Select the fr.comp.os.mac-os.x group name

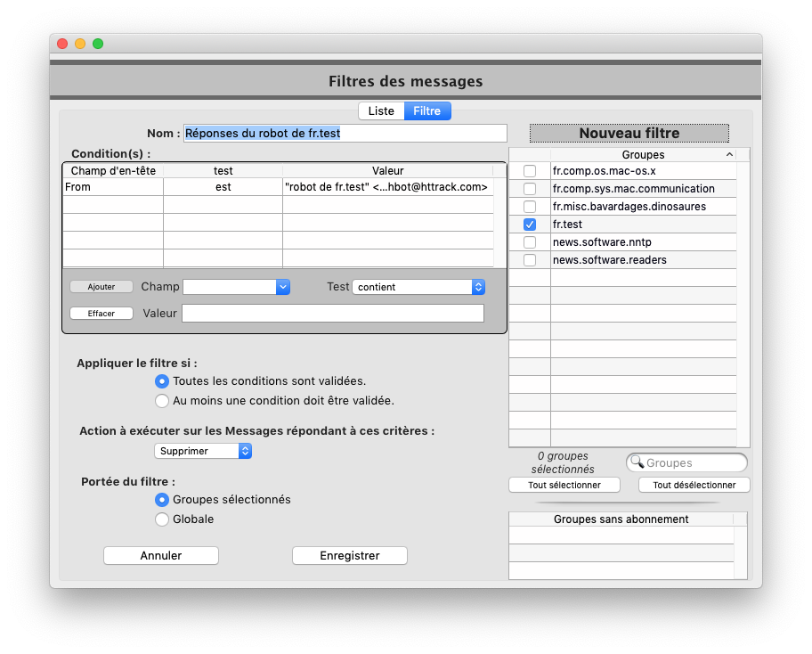point(605,171)
